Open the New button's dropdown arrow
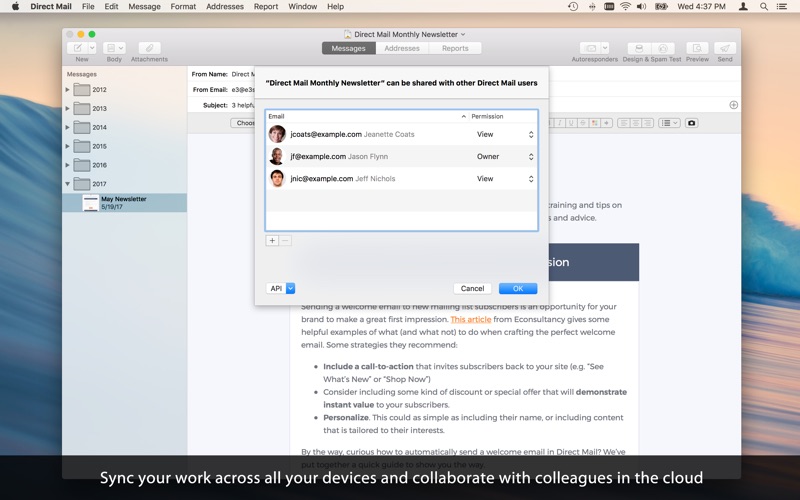Viewport: 800px width, 500px height. (92, 48)
